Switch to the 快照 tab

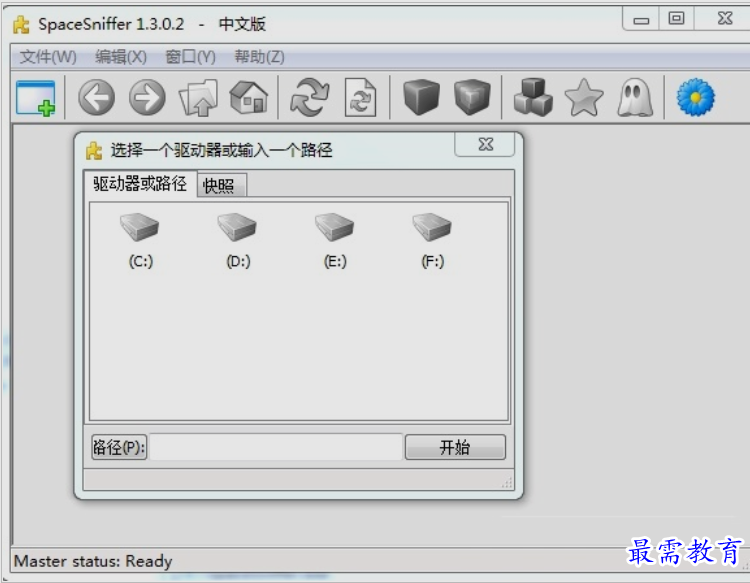coord(222,186)
